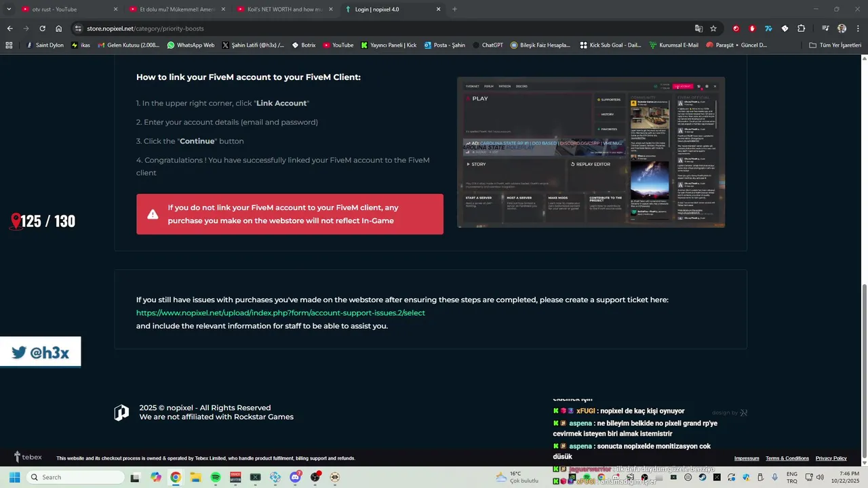The image size is (868, 488).
Task: Open the Yayıncı Paneli Kick bookmark
Action: tap(389, 45)
